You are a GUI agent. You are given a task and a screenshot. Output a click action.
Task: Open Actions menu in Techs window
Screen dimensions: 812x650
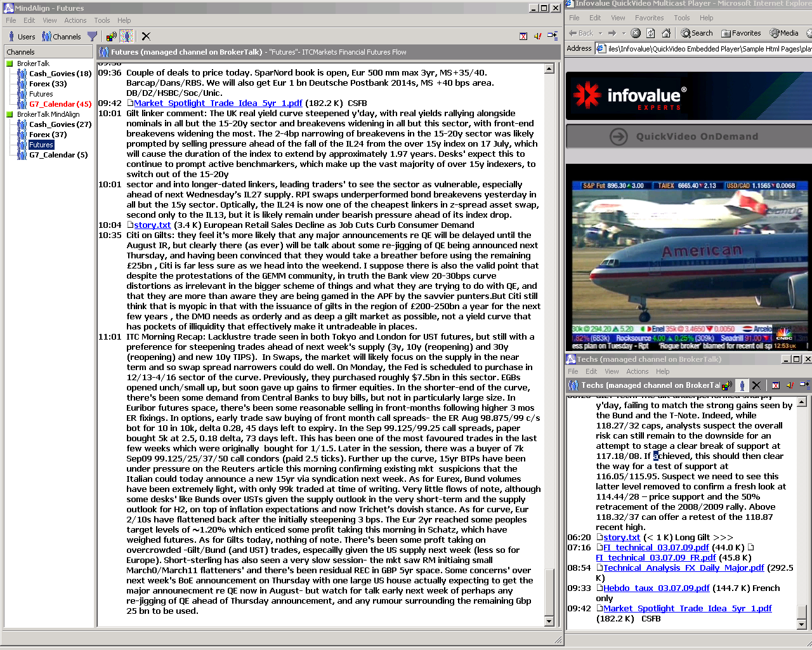(638, 371)
